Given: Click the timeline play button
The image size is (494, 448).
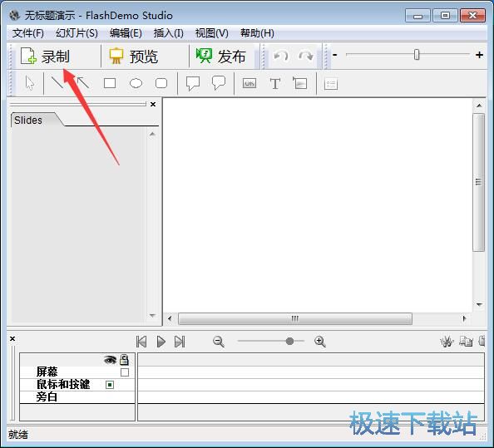Looking at the screenshot, I should pyautogui.click(x=161, y=342).
